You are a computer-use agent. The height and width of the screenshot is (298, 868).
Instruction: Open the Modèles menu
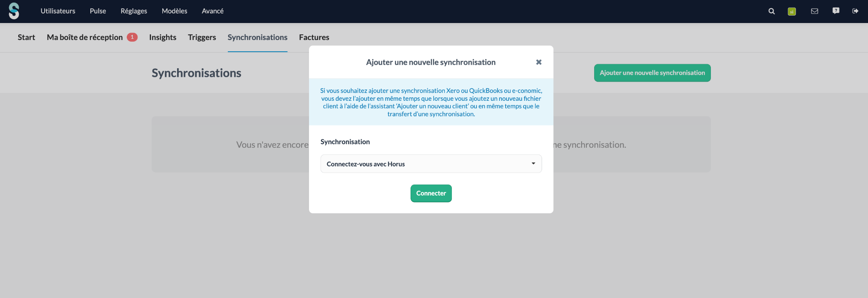tap(174, 11)
